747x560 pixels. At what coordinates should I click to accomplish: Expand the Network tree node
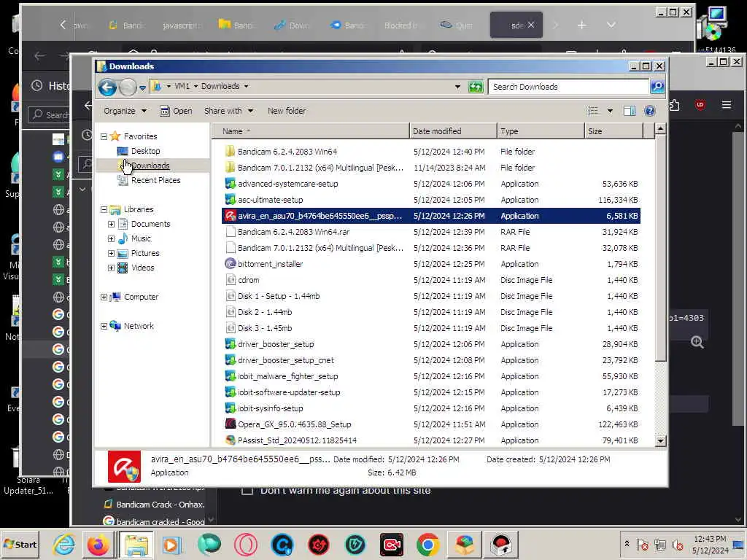tap(104, 326)
